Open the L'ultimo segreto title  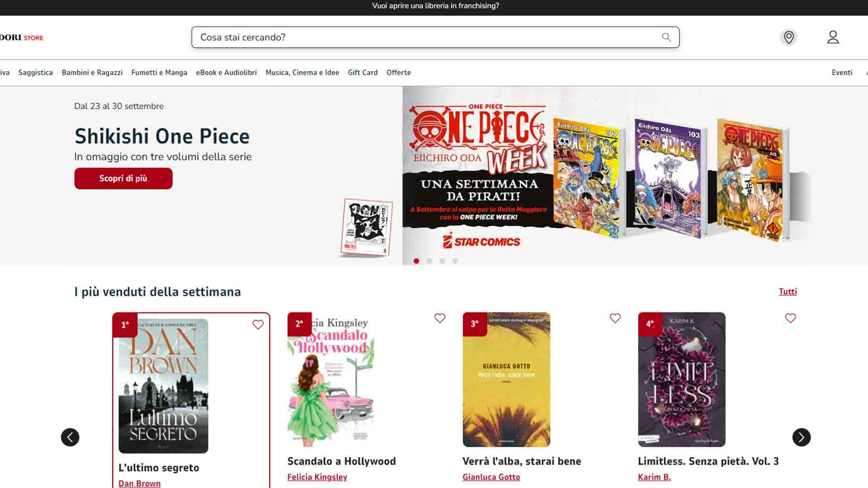pos(159,468)
